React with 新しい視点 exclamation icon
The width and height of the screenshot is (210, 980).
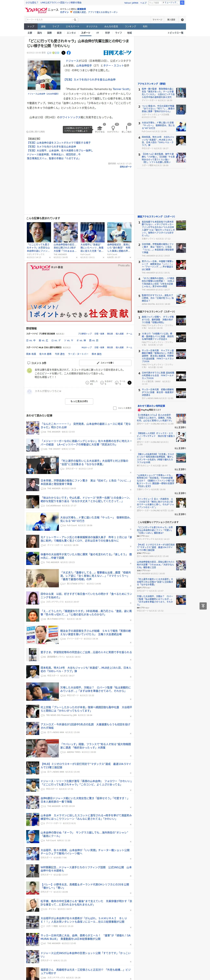(127, 128)
